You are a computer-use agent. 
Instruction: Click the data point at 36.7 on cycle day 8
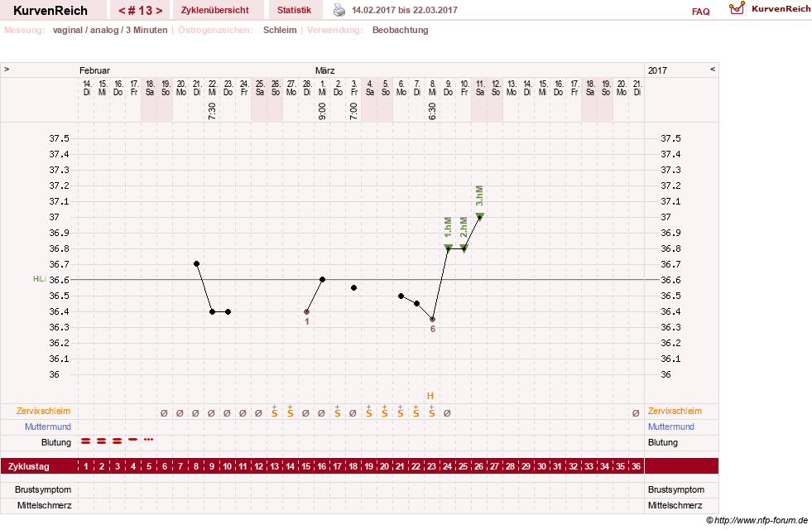coord(197,264)
